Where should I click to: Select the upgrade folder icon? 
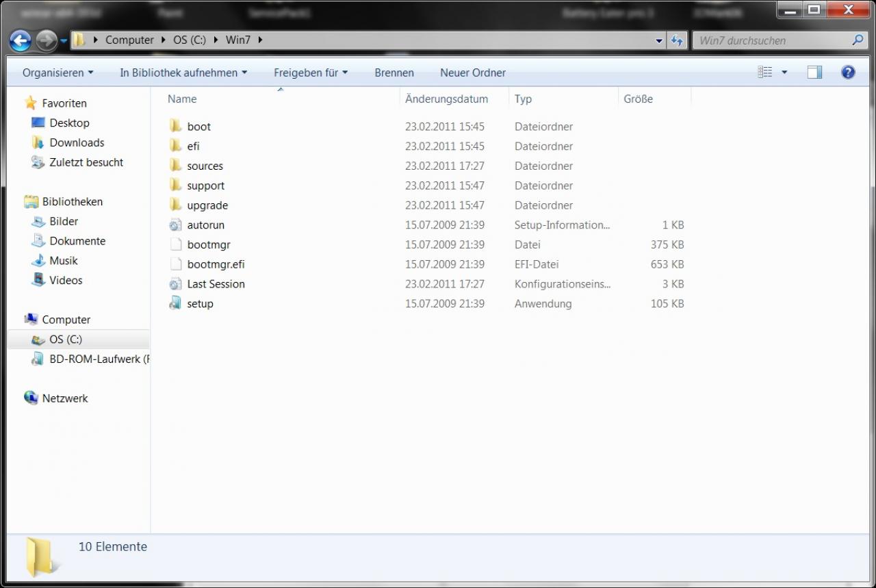pyautogui.click(x=176, y=205)
